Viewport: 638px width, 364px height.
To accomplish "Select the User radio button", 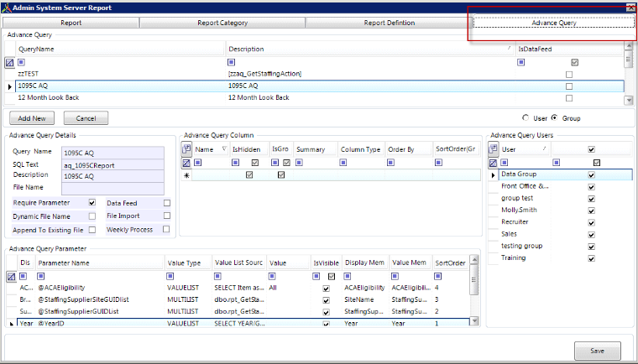I will tap(526, 118).
